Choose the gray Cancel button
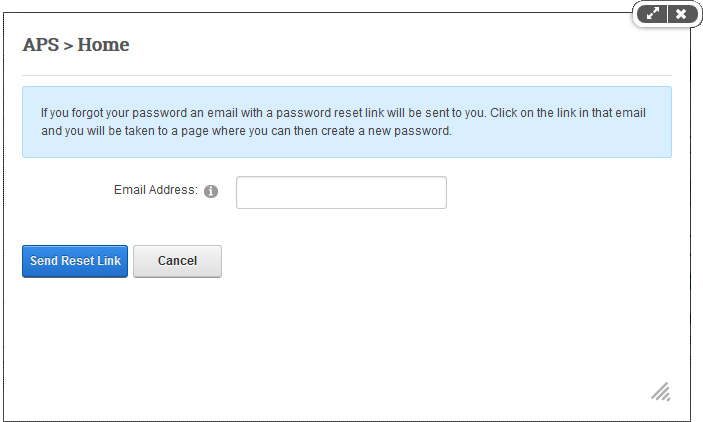Viewport: 703px width, 422px height. tap(177, 261)
